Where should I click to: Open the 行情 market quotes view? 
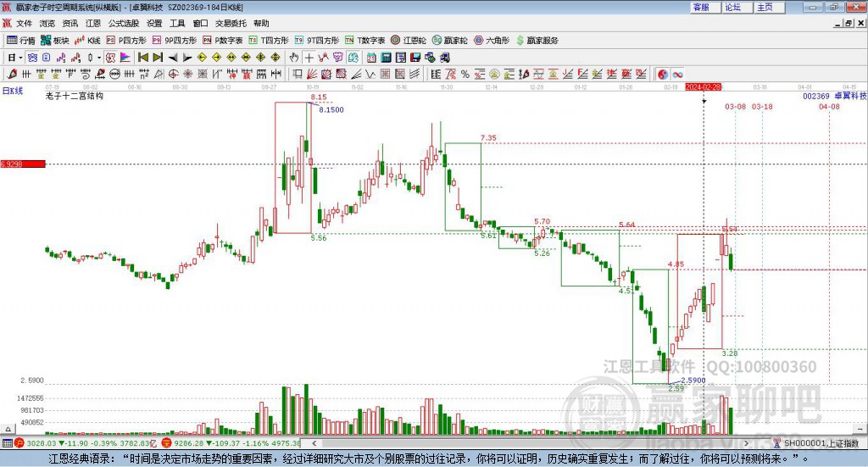click(20, 41)
